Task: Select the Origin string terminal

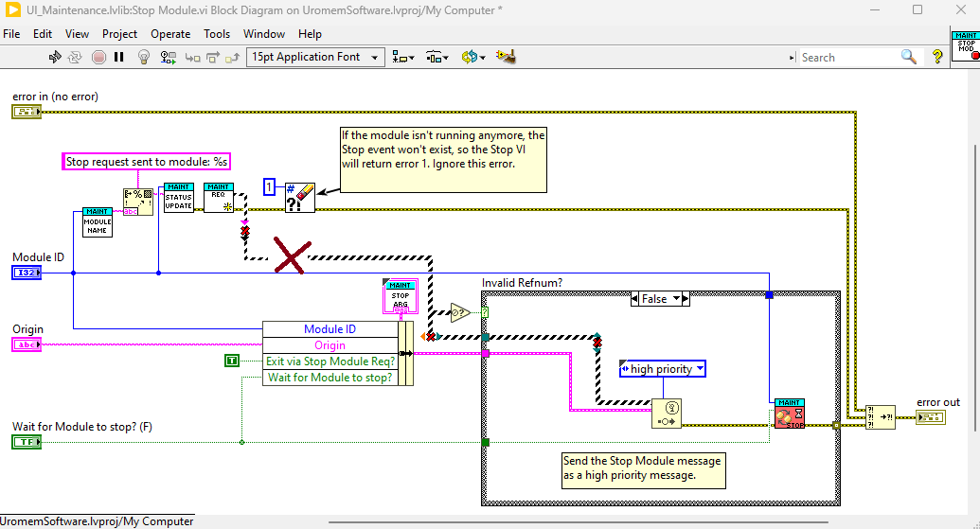Action: tap(27, 344)
